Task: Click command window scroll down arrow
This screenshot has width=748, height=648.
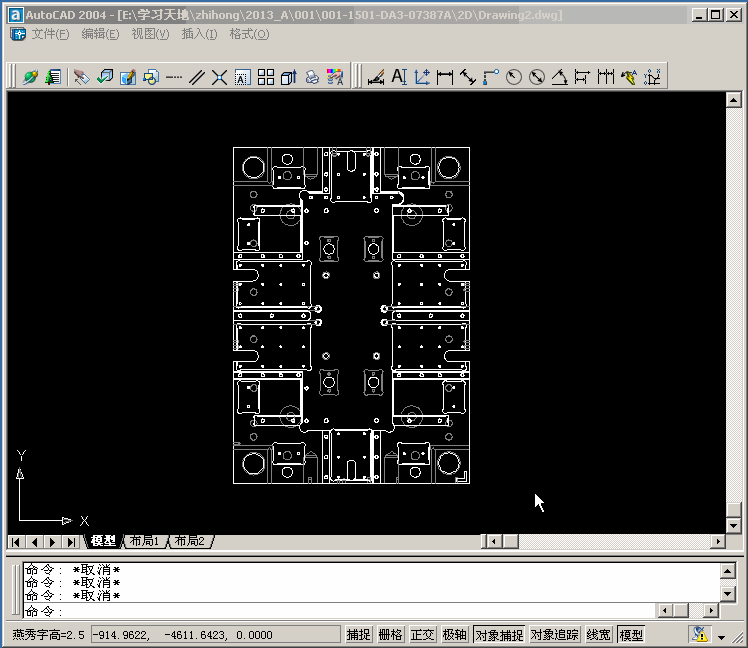Action: [x=729, y=594]
